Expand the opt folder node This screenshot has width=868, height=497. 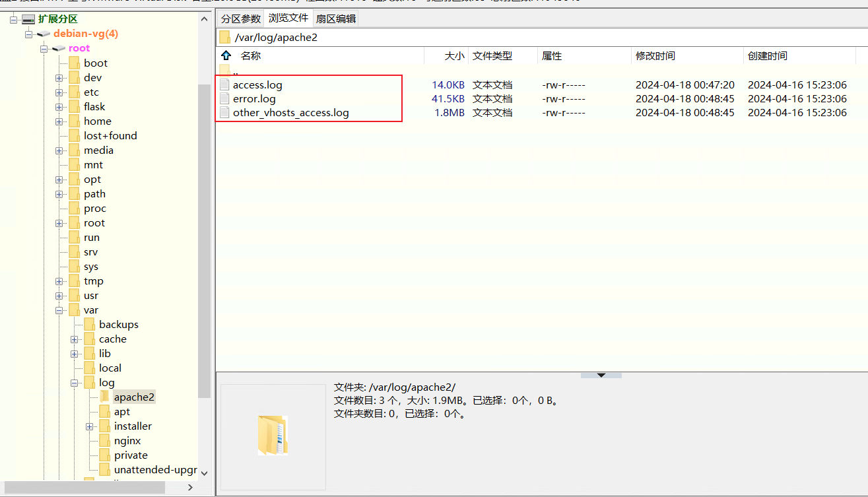coord(59,180)
